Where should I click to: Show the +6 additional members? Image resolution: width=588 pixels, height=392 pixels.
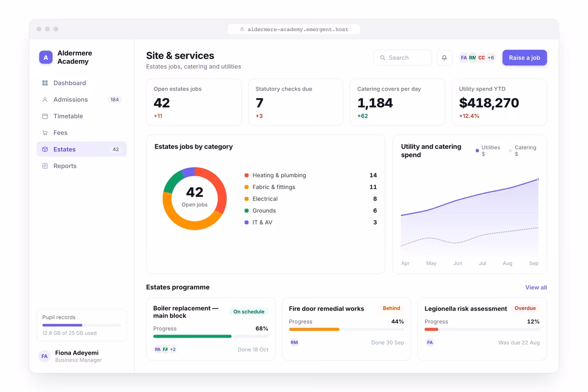(490, 58)
